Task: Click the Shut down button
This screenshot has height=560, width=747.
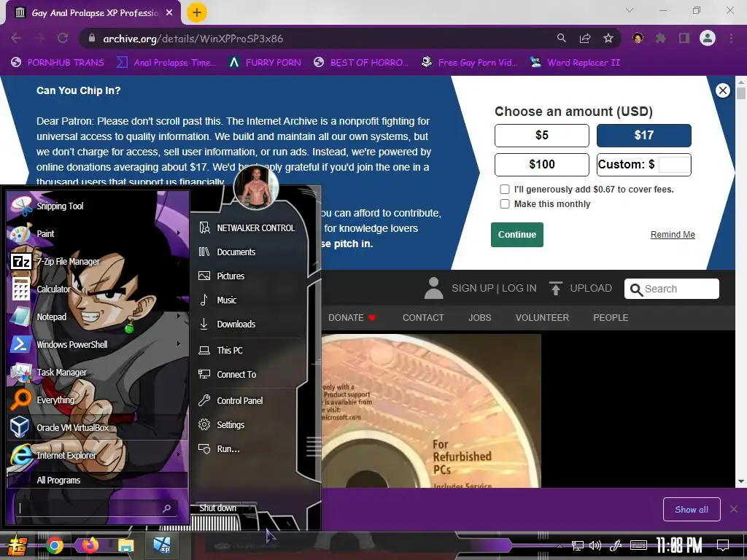Action: pos(217,508)
